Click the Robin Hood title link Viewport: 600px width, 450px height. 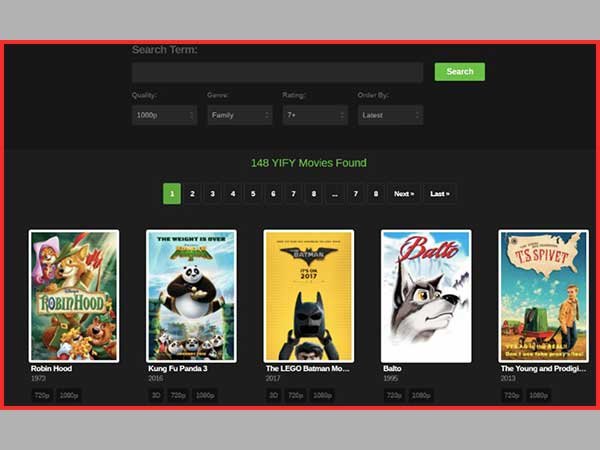click(51, 368)
